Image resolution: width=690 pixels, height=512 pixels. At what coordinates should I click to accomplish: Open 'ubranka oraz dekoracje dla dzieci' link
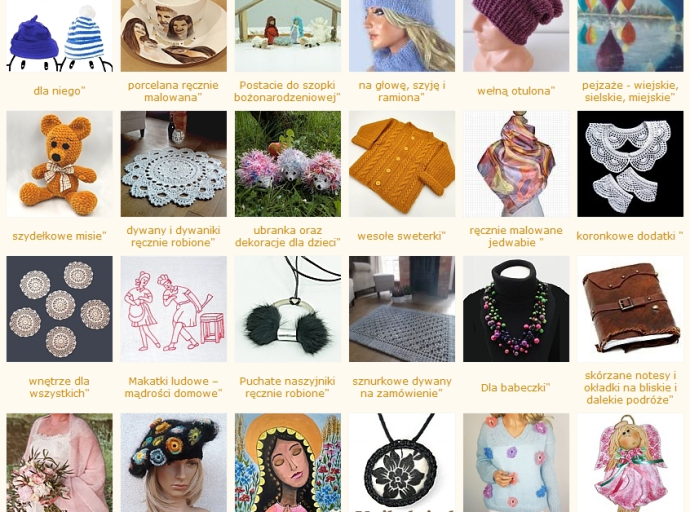pyautogui.click(x=288, y=236)
